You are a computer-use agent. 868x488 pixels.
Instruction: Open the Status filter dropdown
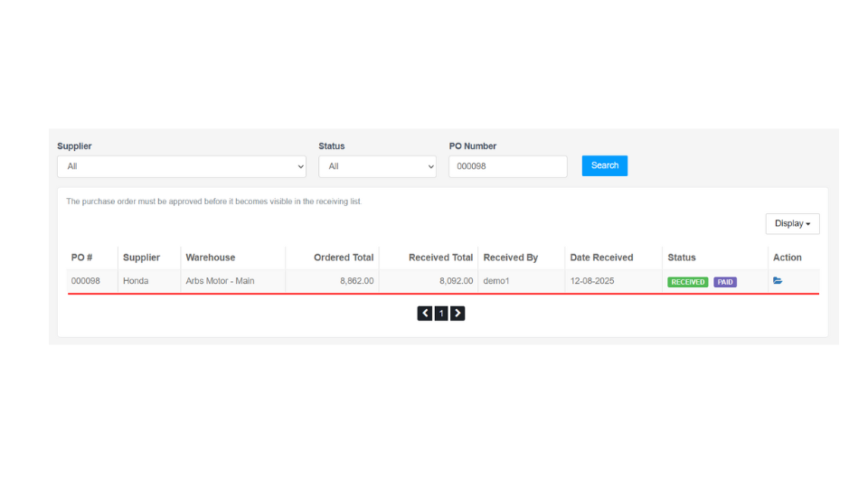click(x=377, y=166)
